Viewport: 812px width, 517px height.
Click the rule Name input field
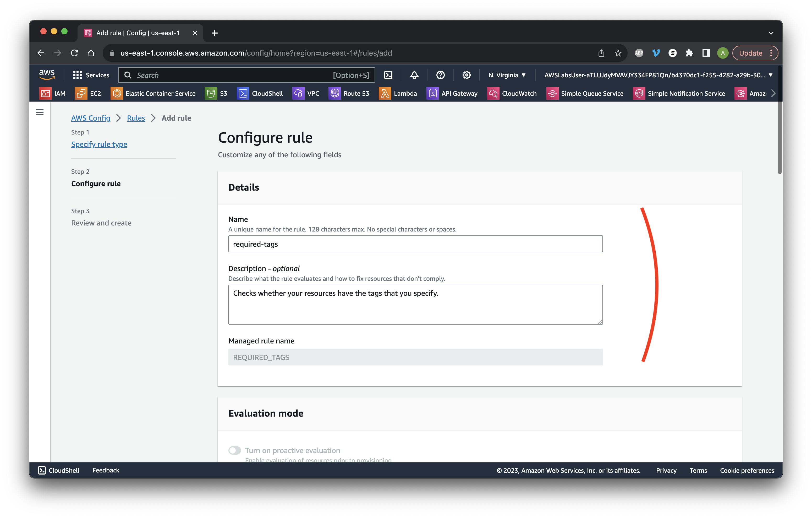(x=415, y=244)
